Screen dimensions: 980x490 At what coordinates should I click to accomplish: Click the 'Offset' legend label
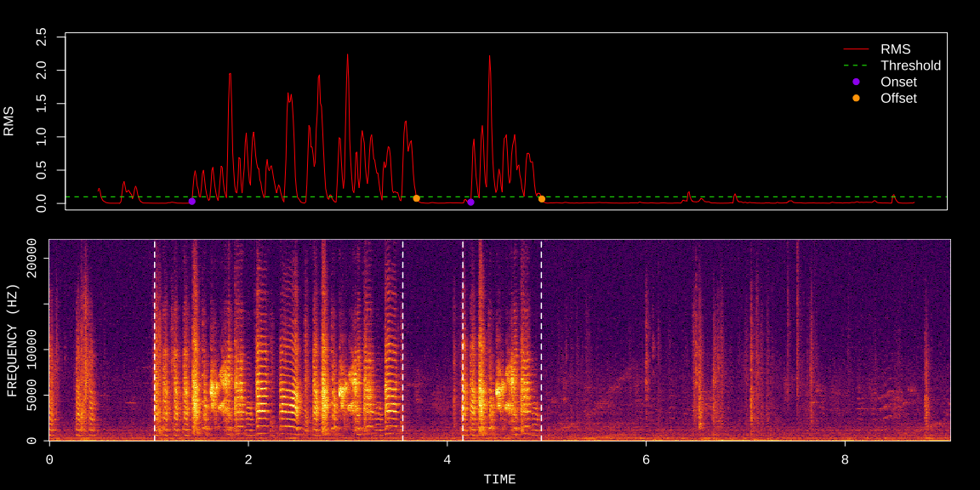point(898,98)
